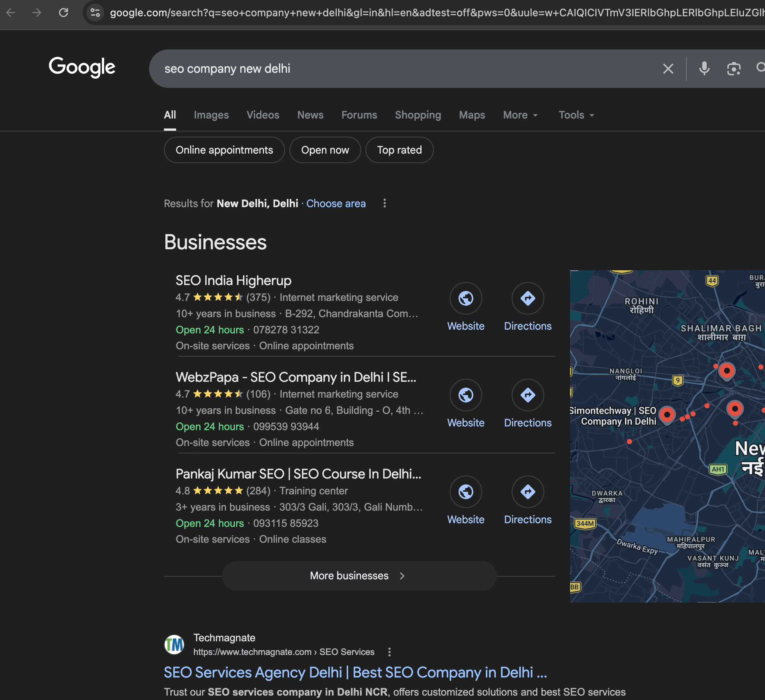Viewport: 765px width, 700px height.
Task: Open SEO Services Agency Delhi result title
Action: tap(355, 672)
